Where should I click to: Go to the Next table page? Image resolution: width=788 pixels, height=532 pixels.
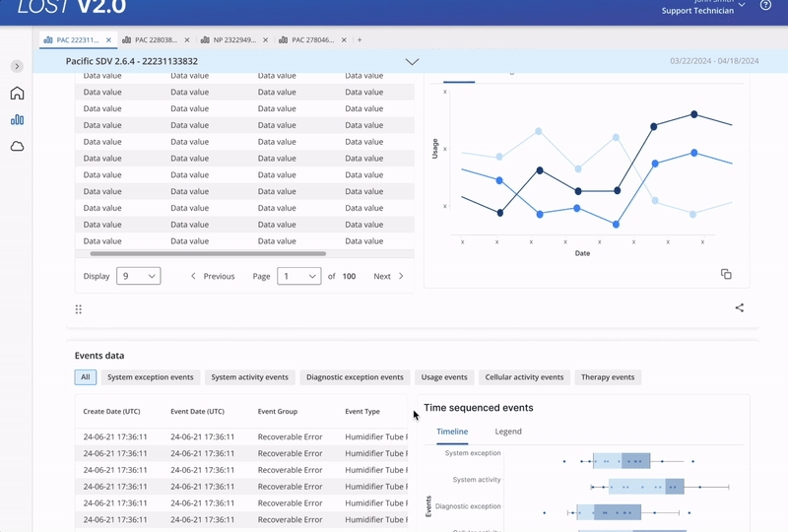point(388,276)
